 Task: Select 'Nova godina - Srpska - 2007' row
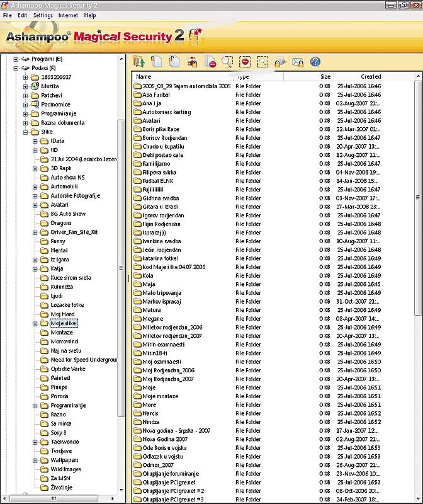257,431
